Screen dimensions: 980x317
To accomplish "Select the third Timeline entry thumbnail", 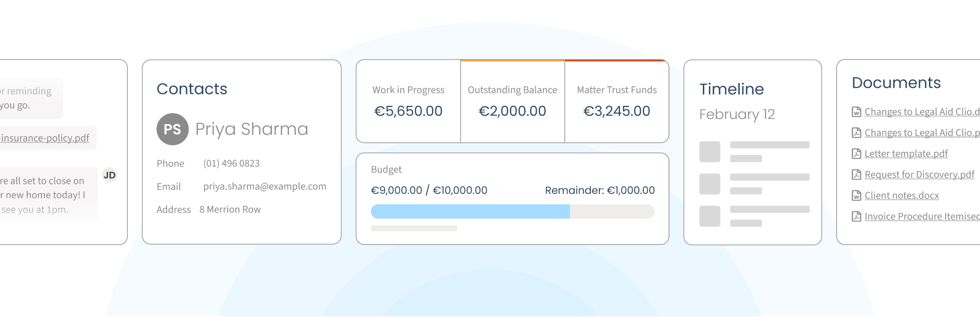I will point(709,216).
